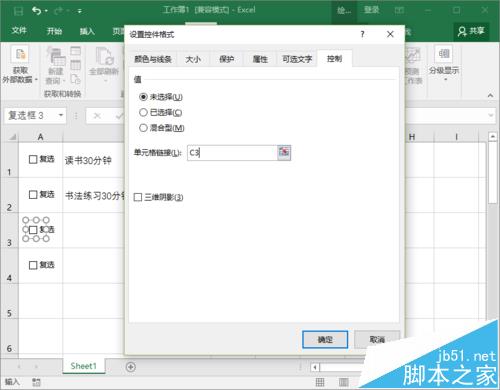Enable the 三维阴影 checkbox
This screenshot has width=500, height=390.
[x=138, y=197]
